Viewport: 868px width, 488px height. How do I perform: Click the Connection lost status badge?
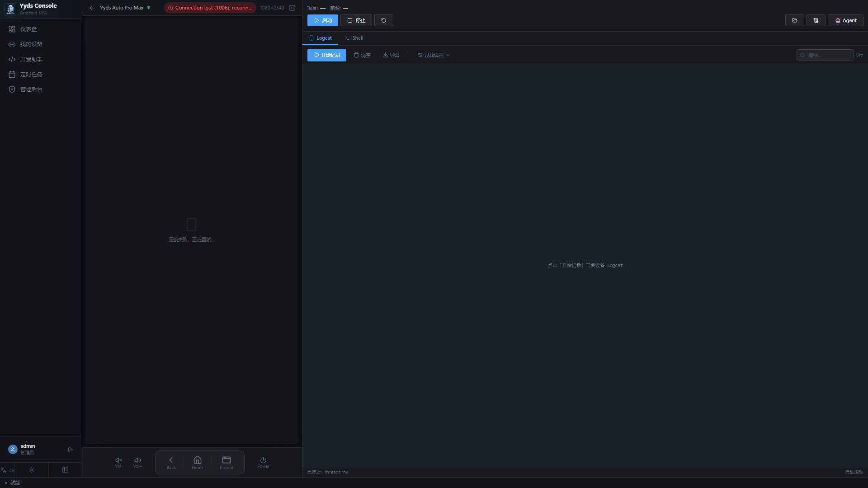[x=210, y=8]
